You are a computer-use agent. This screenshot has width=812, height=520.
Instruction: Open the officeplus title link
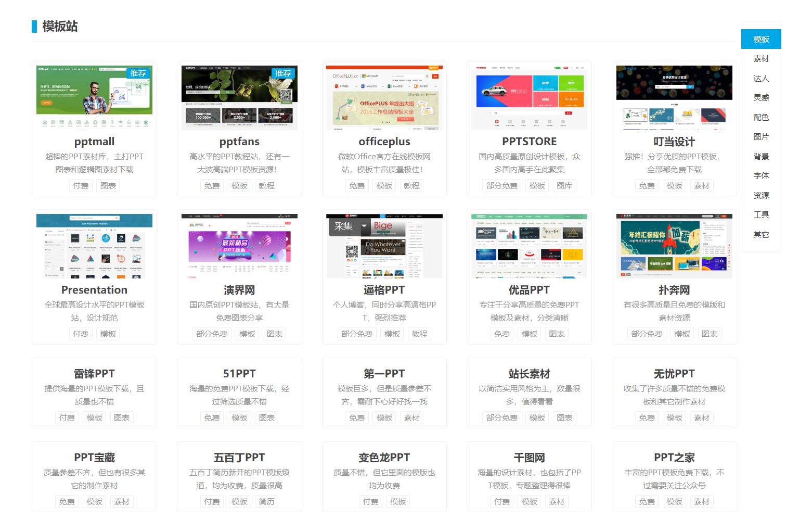(x=384, y=142)
